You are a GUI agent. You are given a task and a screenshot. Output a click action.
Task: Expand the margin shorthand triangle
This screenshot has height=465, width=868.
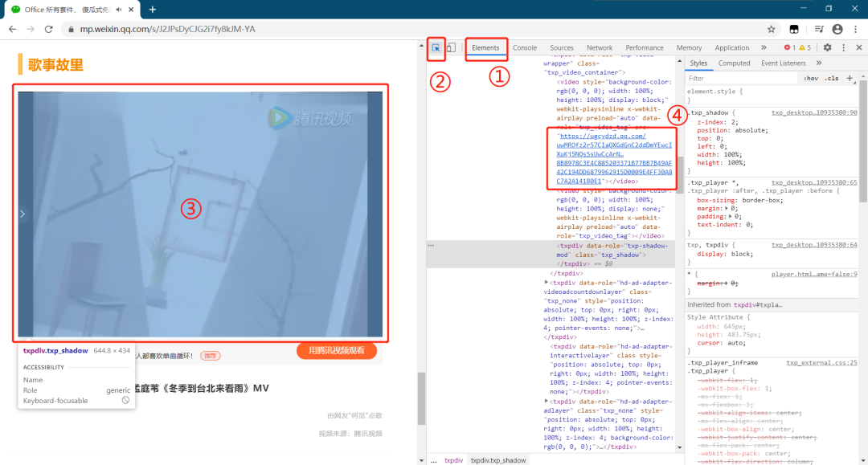click(727, 209)
